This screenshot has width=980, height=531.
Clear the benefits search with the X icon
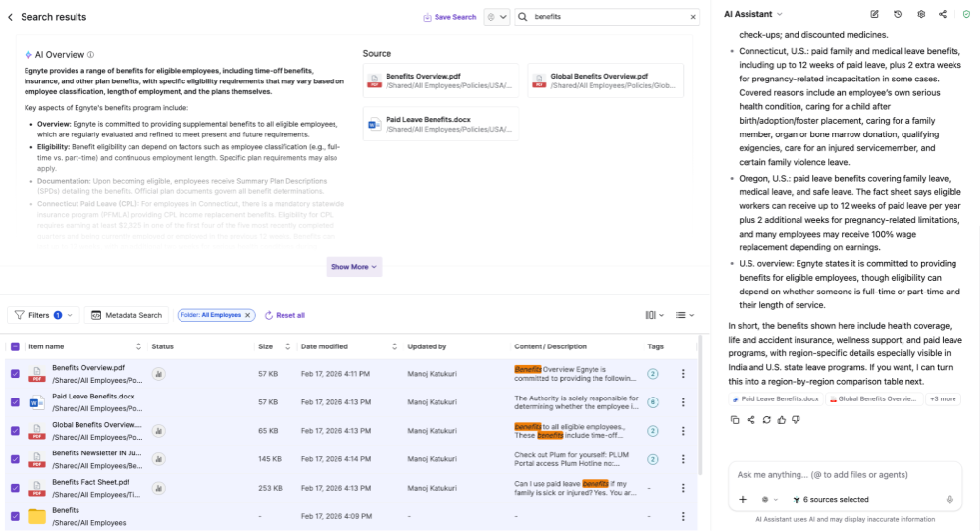pos(693,17)
